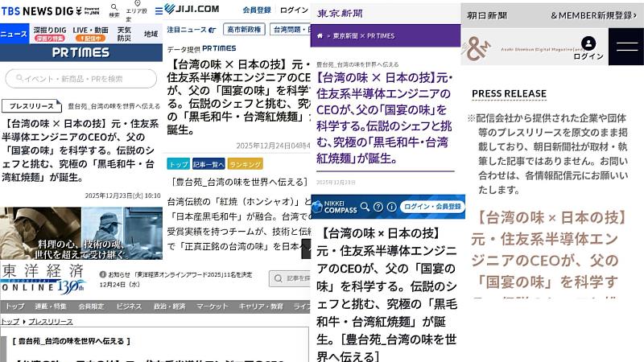Click the Toyo Keizai お知らせ info icon
644x362 pixels.
coord(103,274)
